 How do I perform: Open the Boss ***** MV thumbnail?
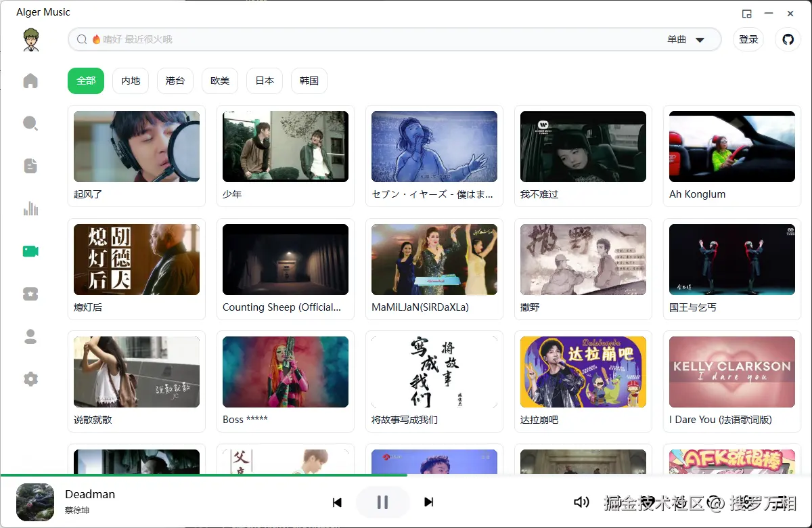pyautogui.click(x=286, y=372)
